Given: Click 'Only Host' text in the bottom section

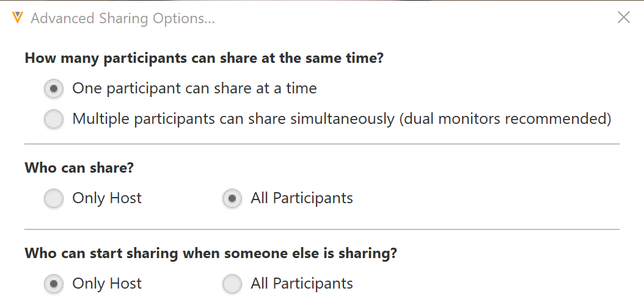Looking at the screenshot, I should coord(107,284).
